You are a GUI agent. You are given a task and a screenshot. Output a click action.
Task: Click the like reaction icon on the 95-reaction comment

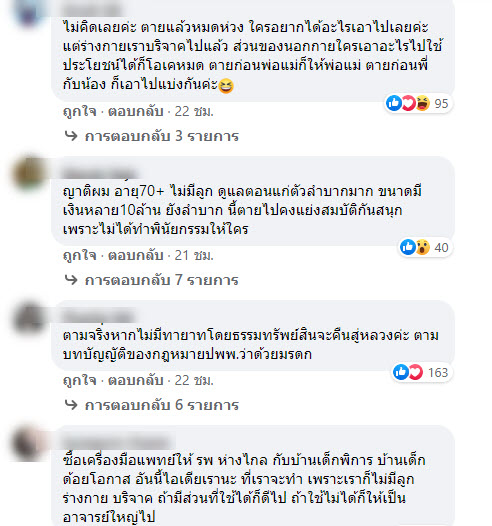point(394,103)
